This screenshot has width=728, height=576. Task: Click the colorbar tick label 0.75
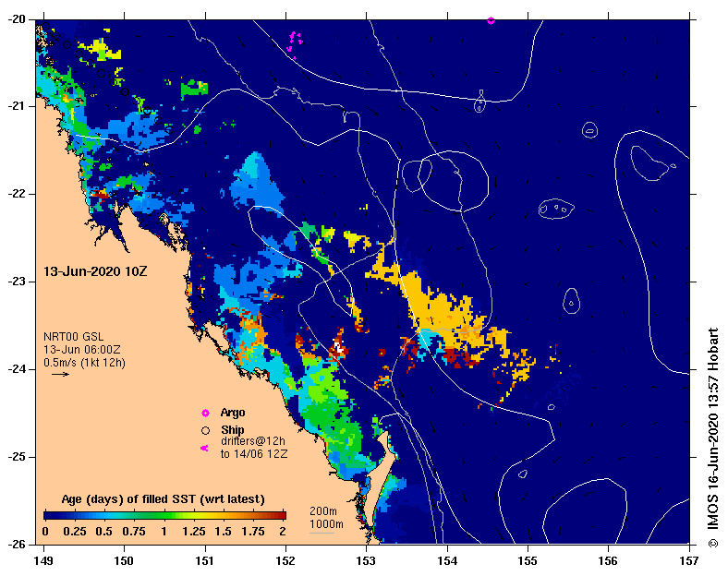pos(134,531)
